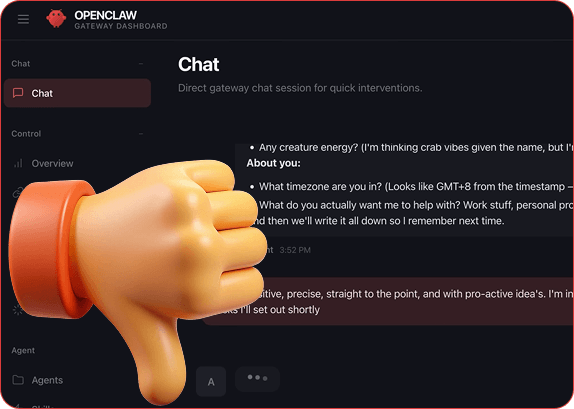Screen dimensions: 574x409
Task: Click the A avatar button
Action: pos(211,382)
